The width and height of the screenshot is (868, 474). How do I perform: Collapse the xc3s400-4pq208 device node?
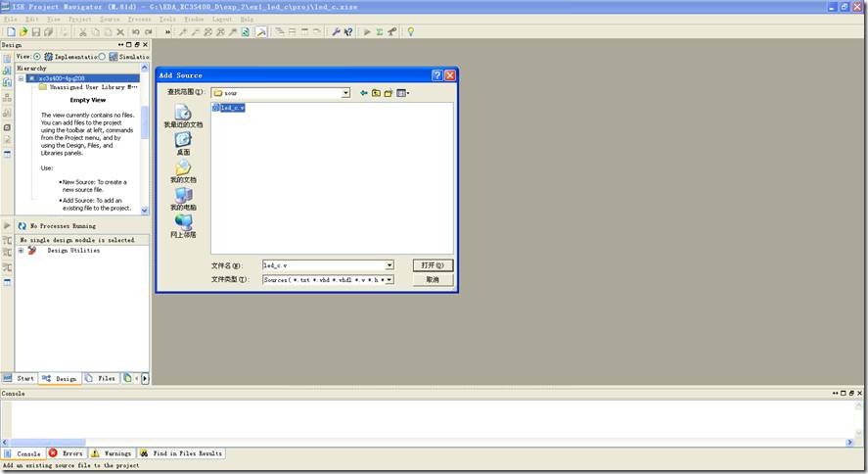pyautogui.click(x=21, y=78)
